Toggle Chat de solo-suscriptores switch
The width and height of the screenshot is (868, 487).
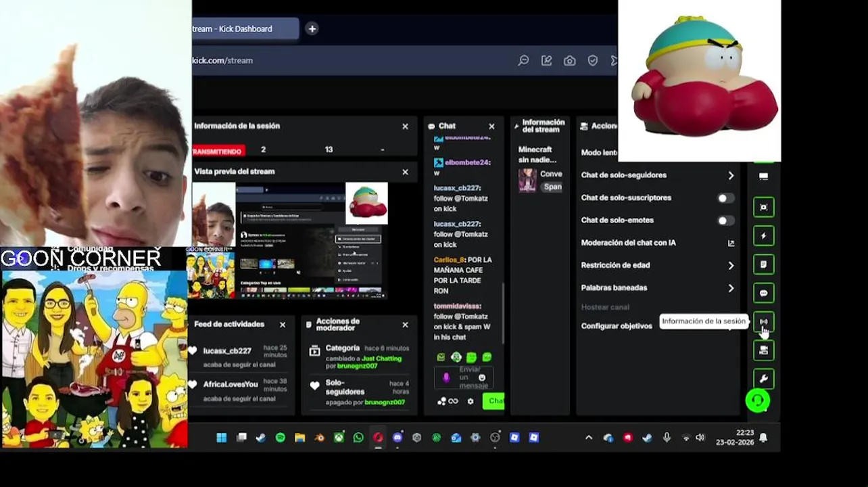[725, 198]
